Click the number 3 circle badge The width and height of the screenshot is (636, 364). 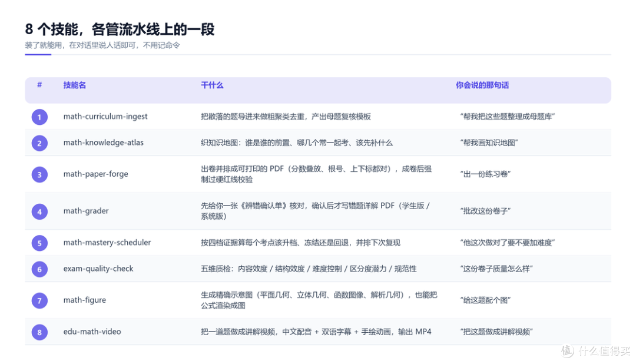click(39, 174)
